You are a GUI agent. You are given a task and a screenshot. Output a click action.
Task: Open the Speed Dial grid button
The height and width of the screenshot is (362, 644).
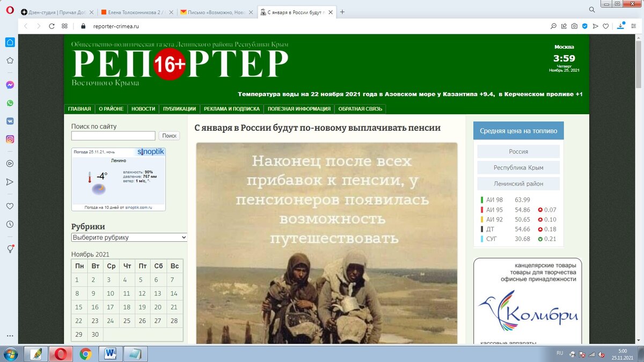click(x=64, y=26)
